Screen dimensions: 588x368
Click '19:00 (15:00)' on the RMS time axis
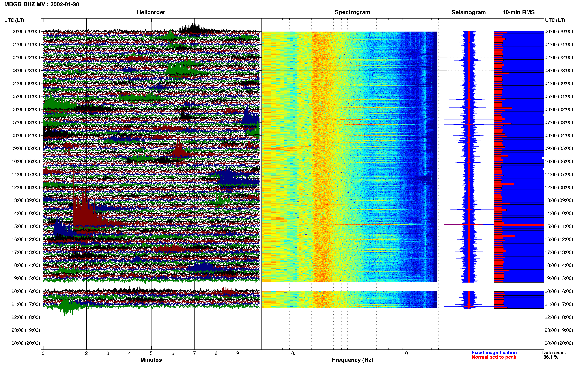pos(559,278)
